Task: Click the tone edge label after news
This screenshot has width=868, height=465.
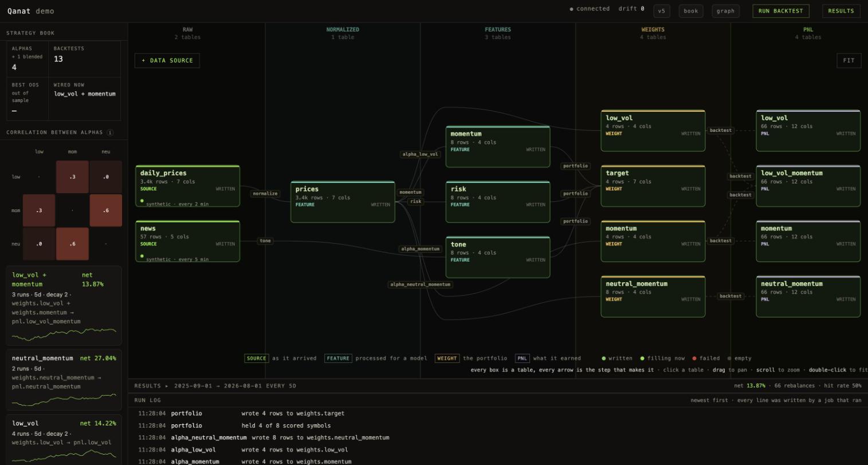Action: pos(265,241)
